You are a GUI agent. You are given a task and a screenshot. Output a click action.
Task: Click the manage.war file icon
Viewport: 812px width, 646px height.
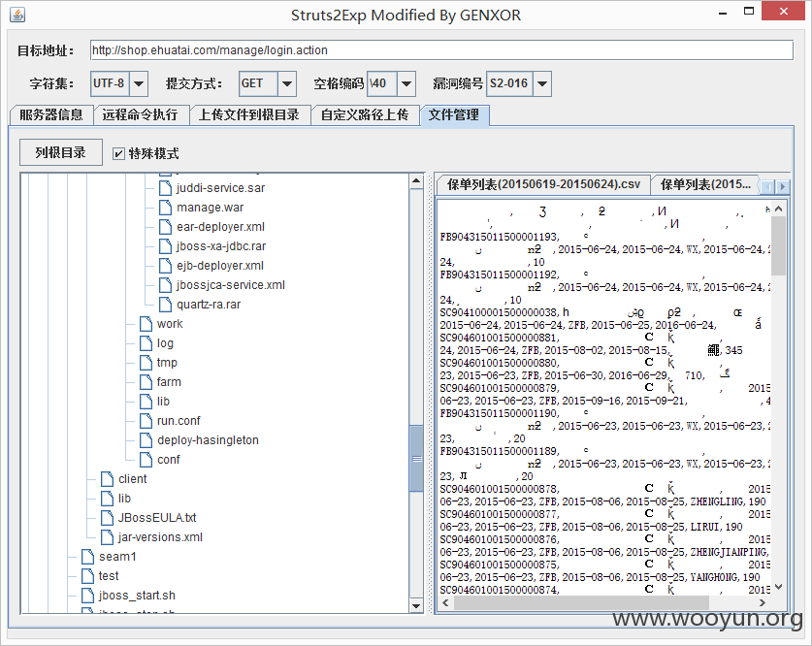tap(165, 208)
